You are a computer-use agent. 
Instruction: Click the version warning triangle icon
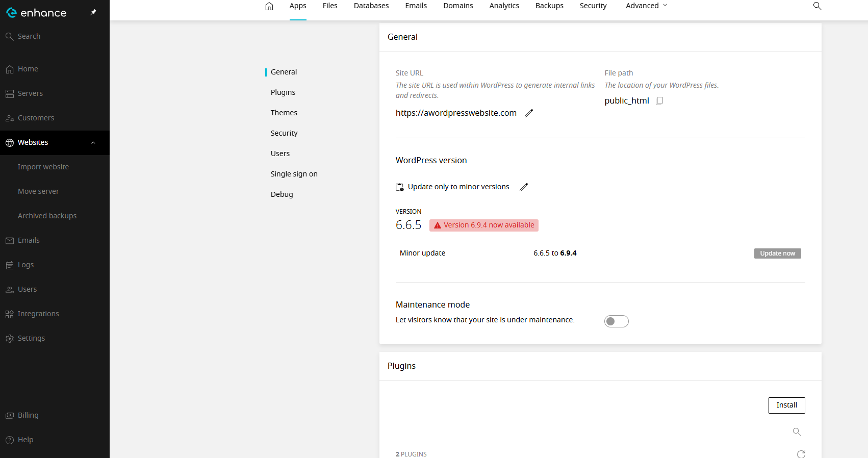point(438,225)
